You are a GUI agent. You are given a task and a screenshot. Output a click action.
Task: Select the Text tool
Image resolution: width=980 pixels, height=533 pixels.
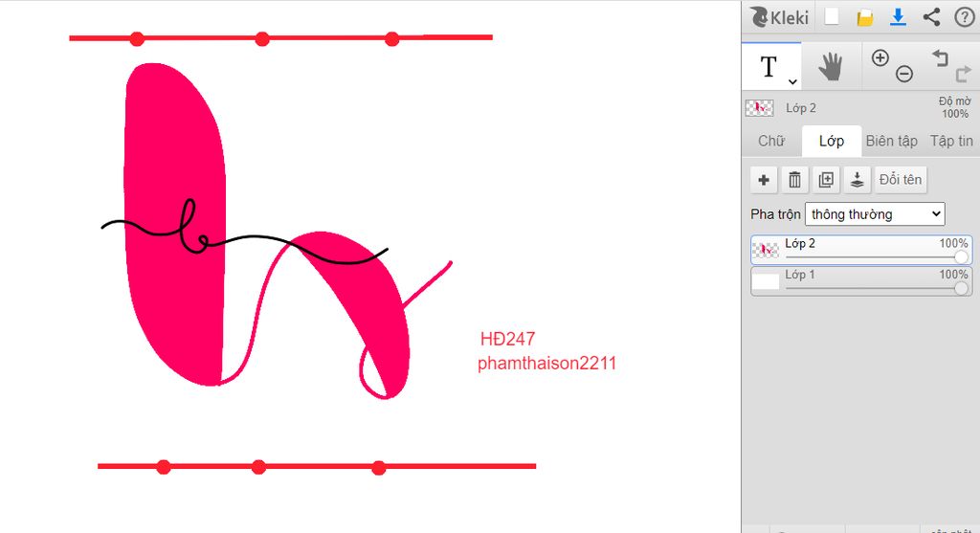(x=768, y=66)
